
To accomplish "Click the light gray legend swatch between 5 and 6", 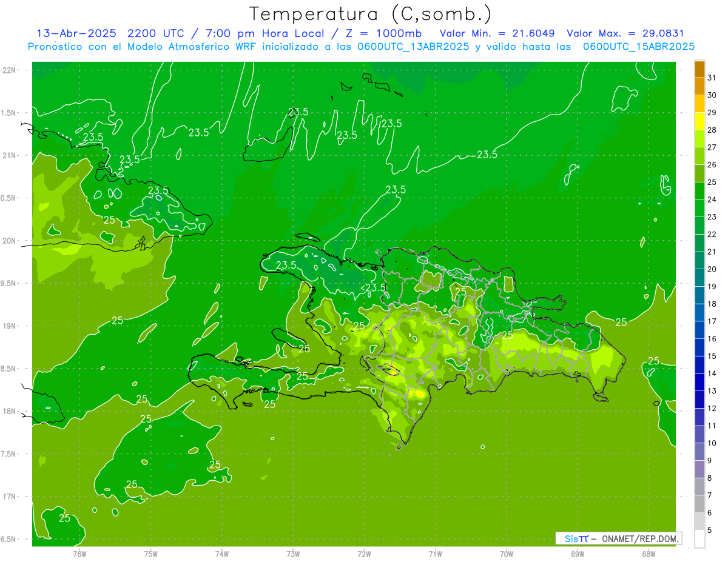I will click(699, 521).
